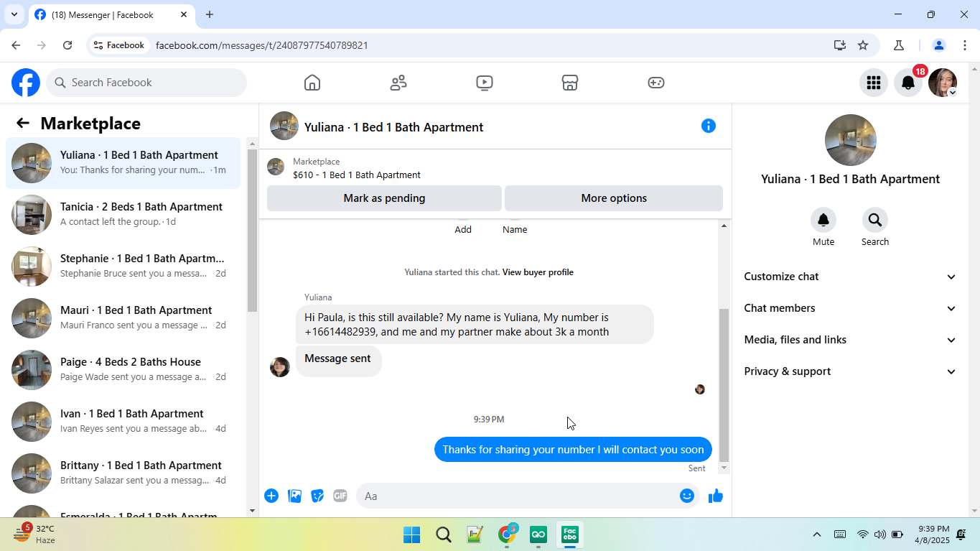
Task: Expand Privacy & support section
Action: pyautogui.click(x=851, y=371)
